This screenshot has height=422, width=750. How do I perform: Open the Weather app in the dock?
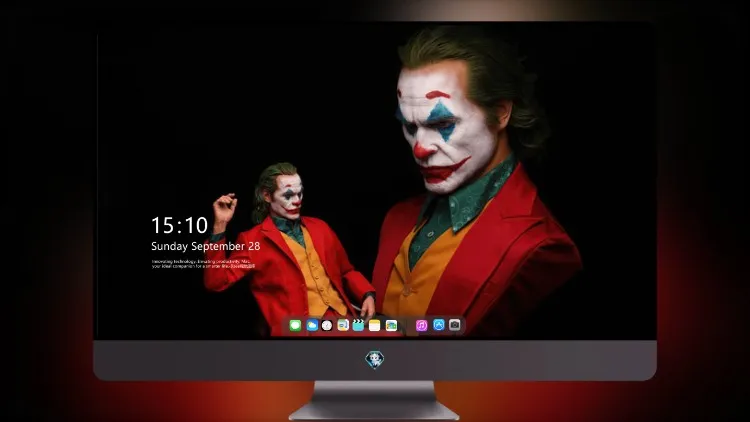coord(312,325)
